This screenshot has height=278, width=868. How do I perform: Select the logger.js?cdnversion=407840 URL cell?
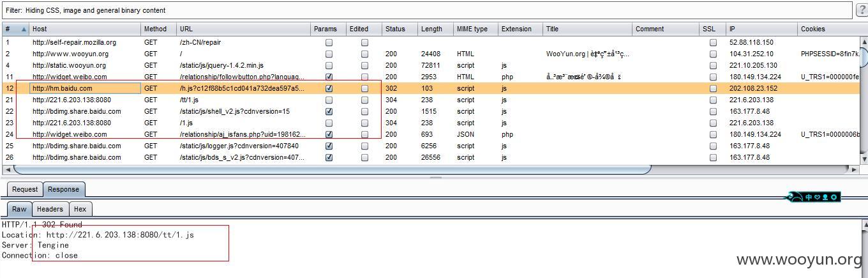(244, 146)
